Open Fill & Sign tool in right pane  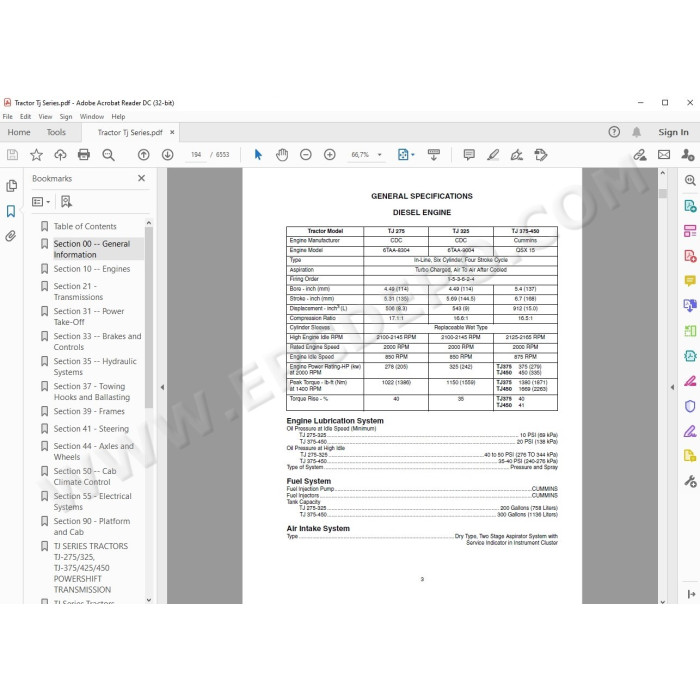pos(690,431)
